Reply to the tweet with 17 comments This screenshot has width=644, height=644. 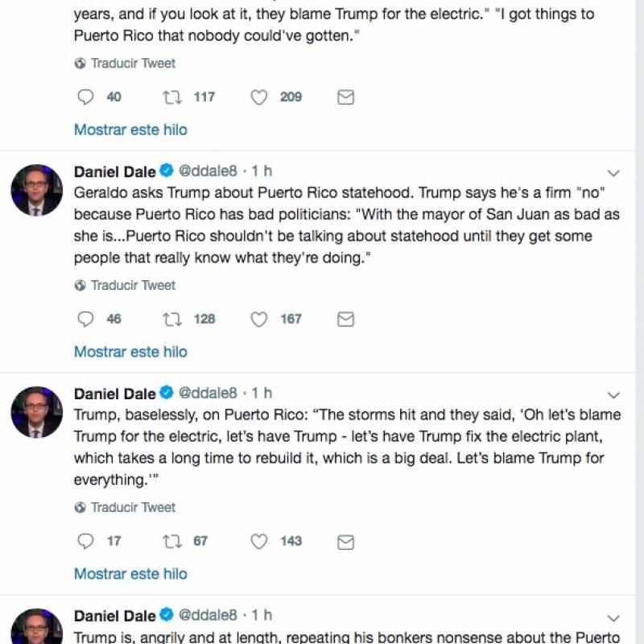(85, 541)
